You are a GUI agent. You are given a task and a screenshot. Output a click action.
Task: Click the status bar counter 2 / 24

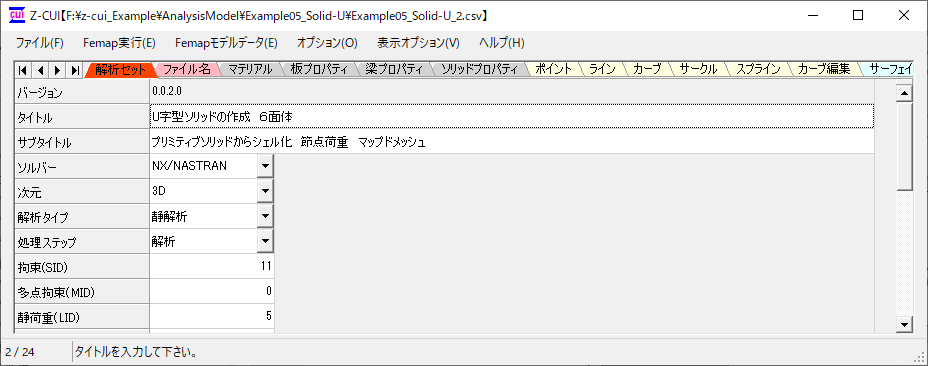pyautogui.click(x=20, y=352)
